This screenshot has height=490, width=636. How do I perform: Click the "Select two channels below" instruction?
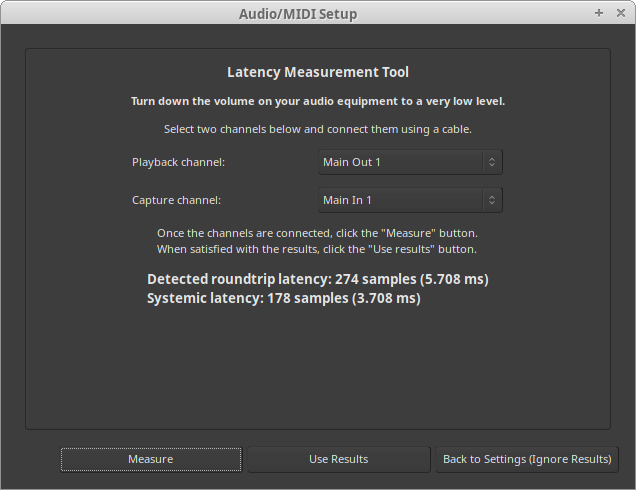(x=318, y=129)
